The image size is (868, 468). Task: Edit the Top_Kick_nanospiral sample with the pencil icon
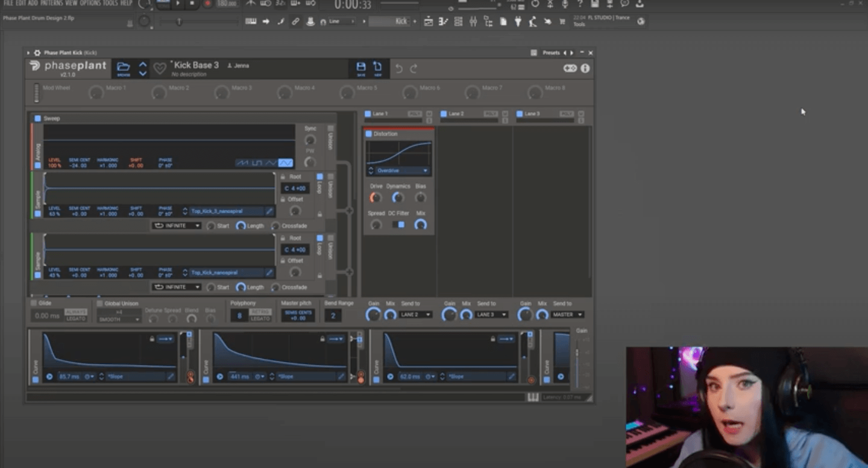[269, 273]
